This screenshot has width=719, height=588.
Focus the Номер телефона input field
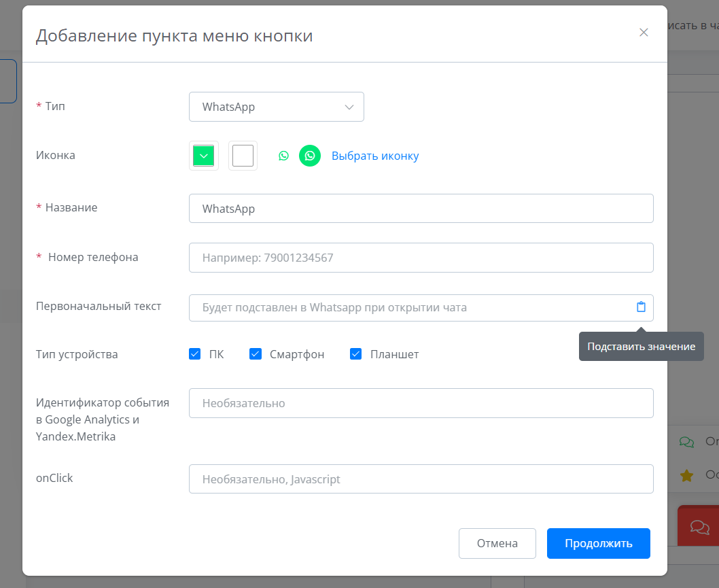pyautogui.click(x=421, y=258)
